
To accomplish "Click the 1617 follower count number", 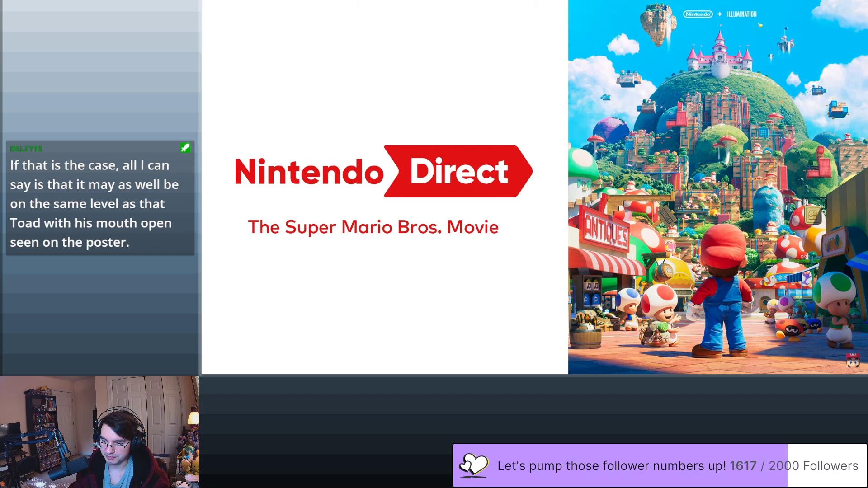I will pos(742,465).
